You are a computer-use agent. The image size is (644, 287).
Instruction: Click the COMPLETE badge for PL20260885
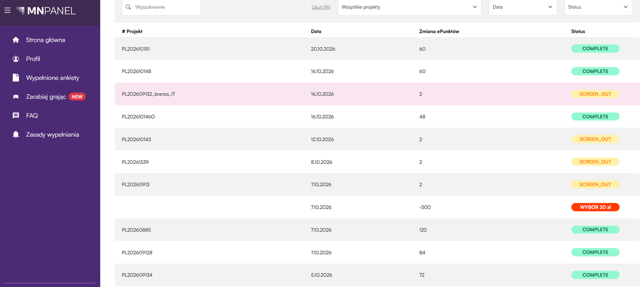(595, 230)
